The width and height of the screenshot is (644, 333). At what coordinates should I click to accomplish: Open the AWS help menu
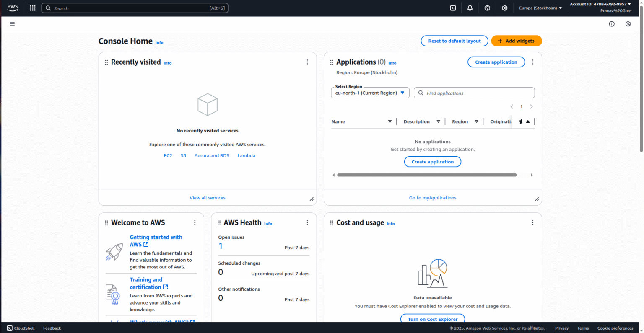487,8
